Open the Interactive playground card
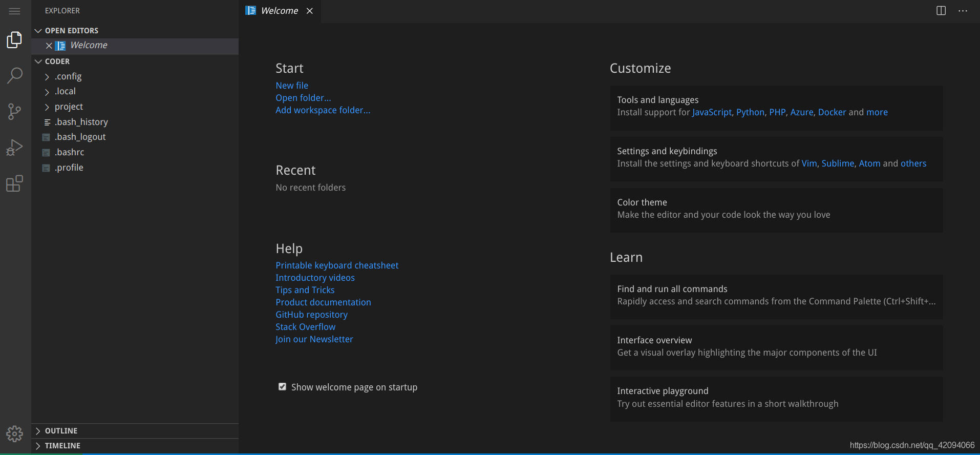The height and width of the screenshot is (455, 980). (x=776, y=399)
